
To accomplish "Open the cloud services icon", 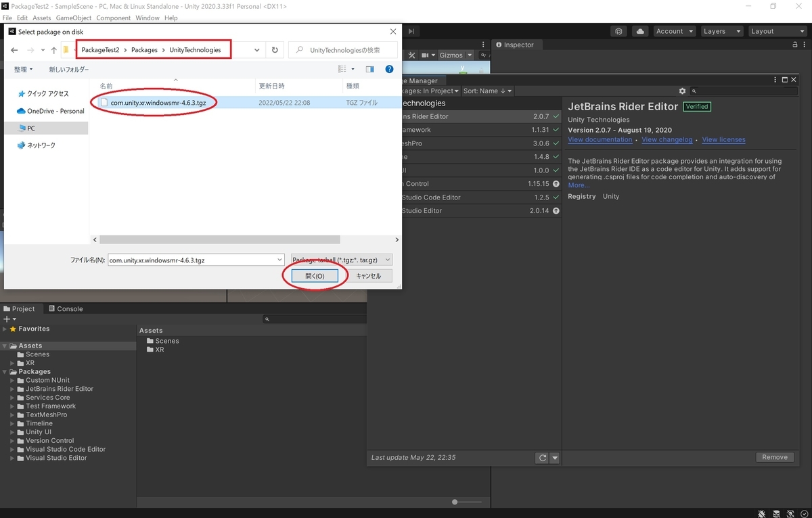I will pos(640,31).
